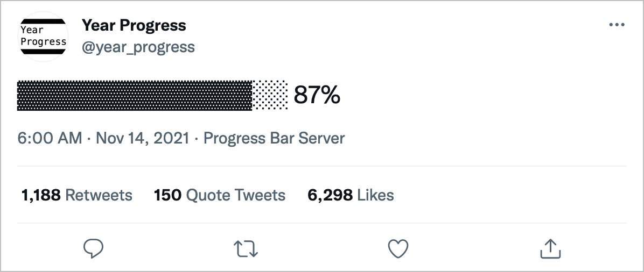Click the filled dark section of progress bar
Image resolution: width=644 pixels, height=272 pixels.
click(135, 95)
